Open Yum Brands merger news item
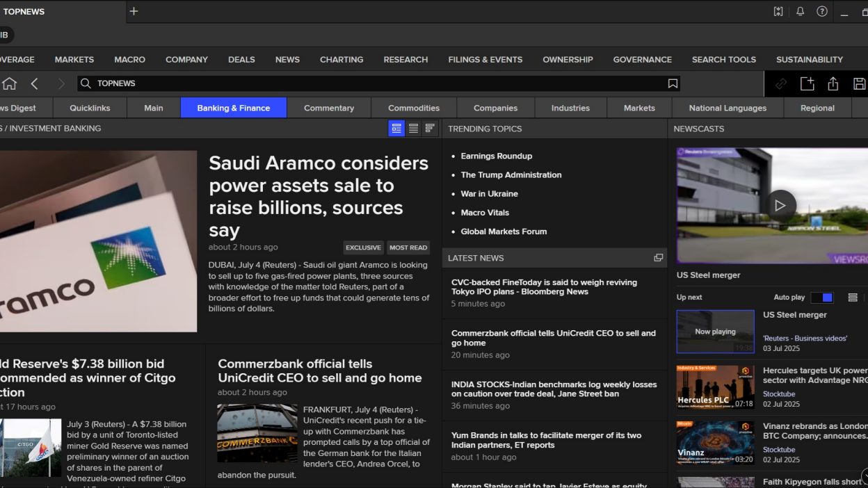Viewport: 868px width, 488px height. click(546, 440)
